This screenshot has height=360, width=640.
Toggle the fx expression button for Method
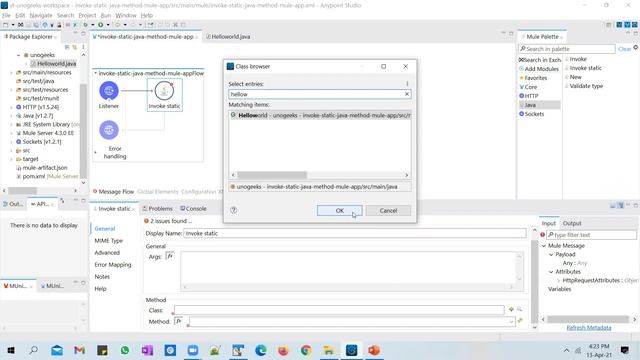click(178, 321)
